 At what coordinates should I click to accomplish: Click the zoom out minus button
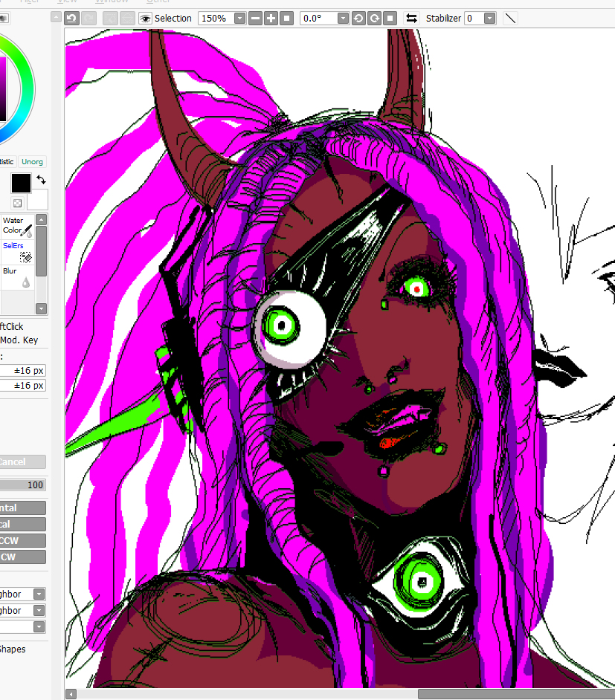coord(255,18)
